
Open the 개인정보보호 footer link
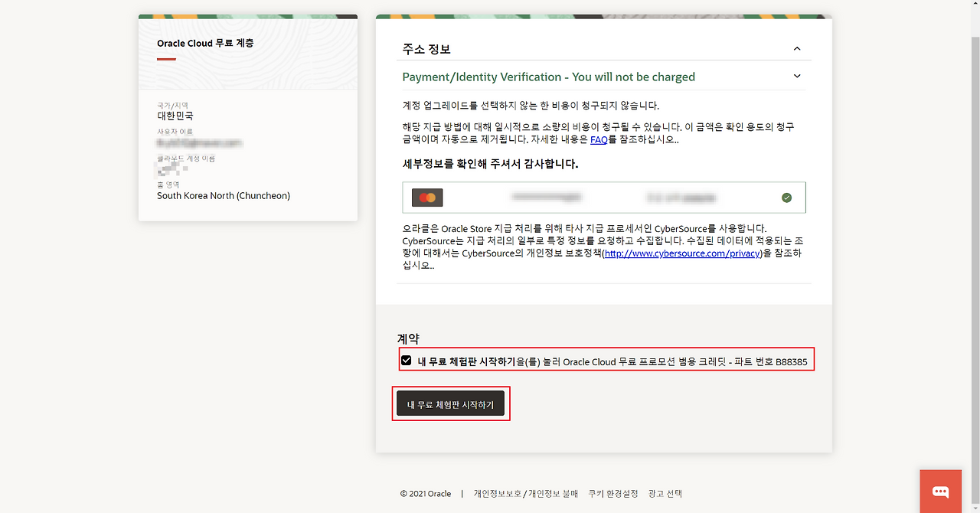click(x=497, y=494)
